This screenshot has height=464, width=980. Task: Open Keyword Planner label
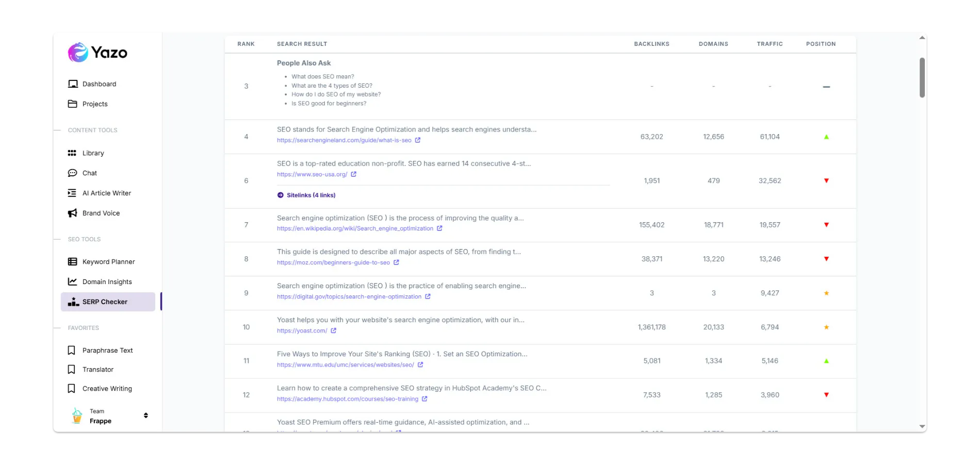[x=108, y=262]
